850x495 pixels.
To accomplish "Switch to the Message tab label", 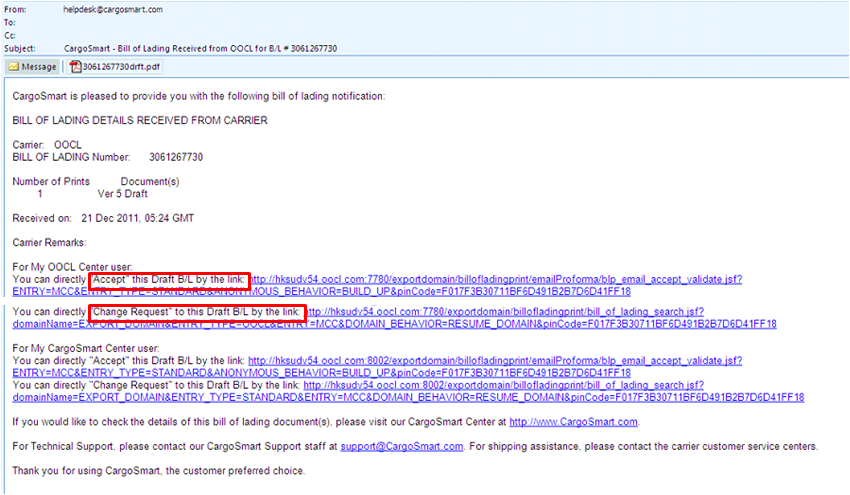I will click(39, 67).
